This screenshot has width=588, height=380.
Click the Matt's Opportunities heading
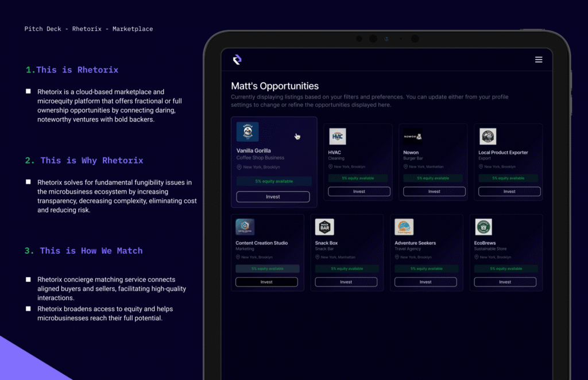pos(274,86)
